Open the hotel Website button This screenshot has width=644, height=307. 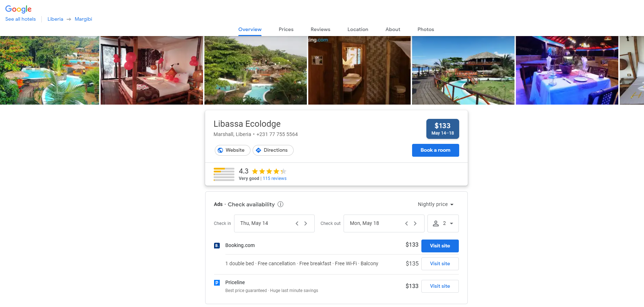point(232,150)
